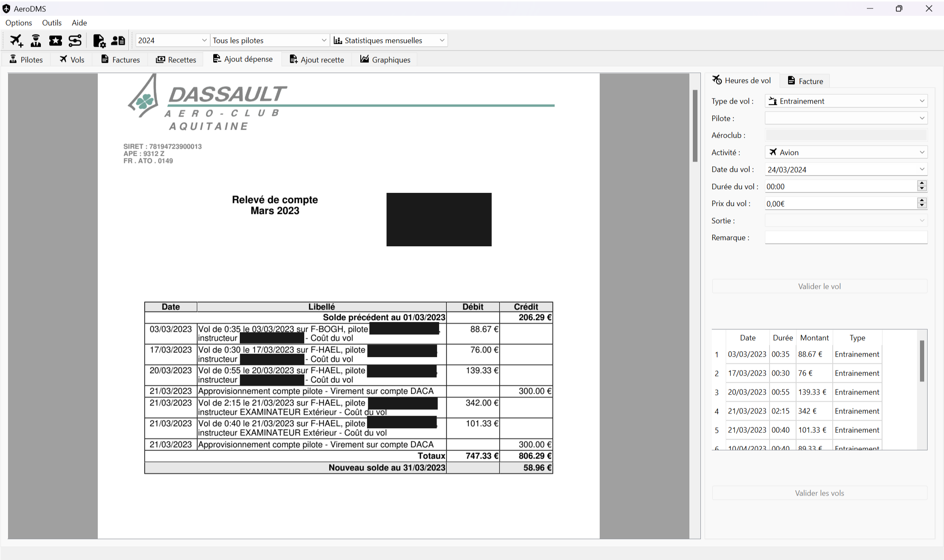Click the add flight airplane-plus toolbar icon

16,40
